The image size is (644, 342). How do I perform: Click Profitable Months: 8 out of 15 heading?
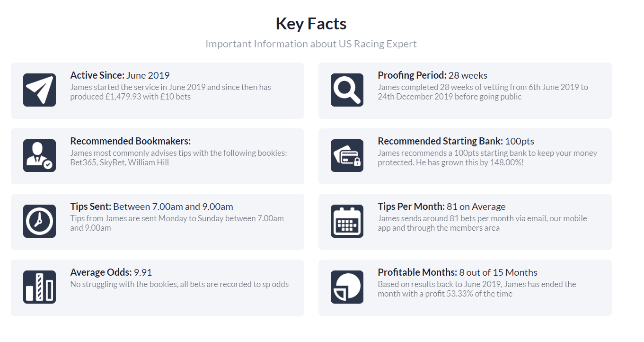coord(458,272)
